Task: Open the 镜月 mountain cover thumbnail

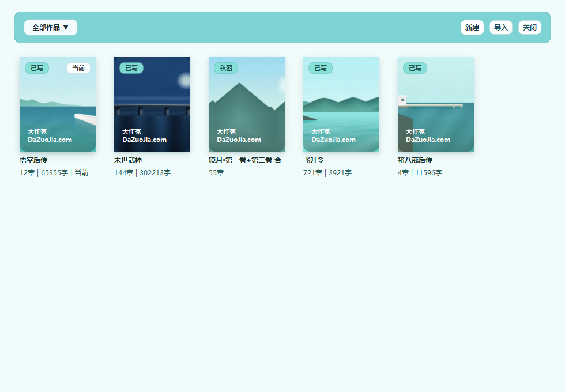Action: pos(247,104)
